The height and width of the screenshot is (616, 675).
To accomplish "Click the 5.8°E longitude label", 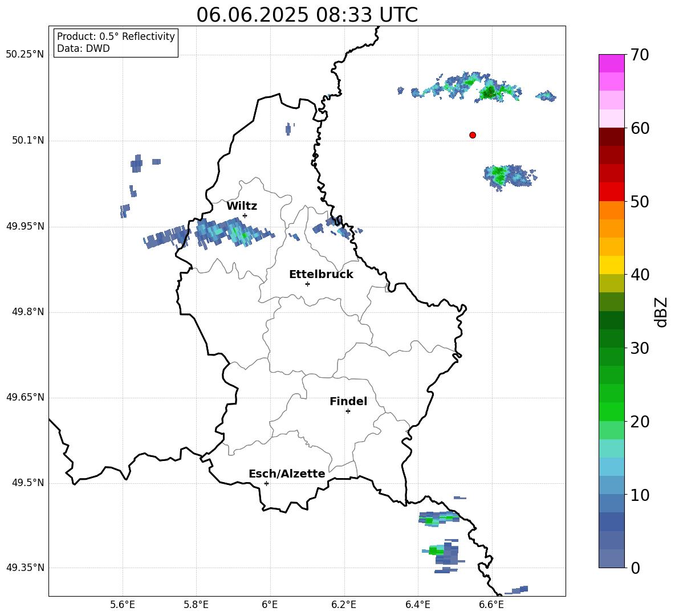I will click(x=196, y=605).
